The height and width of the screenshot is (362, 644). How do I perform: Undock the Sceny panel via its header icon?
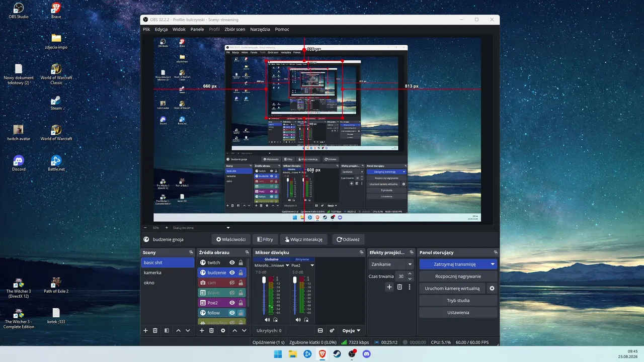[191, 252]
